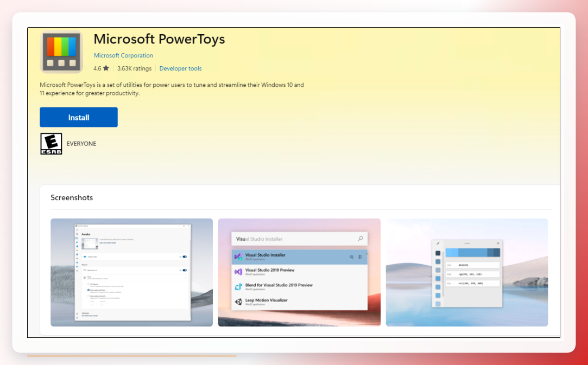Click the star icon next to the 4.6 rating
Screen dimensions: 588x365
106,68
